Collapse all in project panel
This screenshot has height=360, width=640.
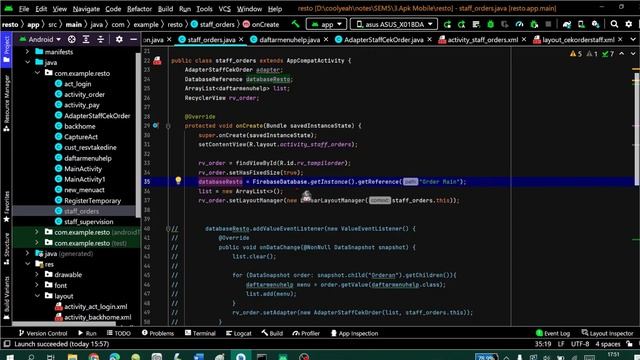(100, 40)
